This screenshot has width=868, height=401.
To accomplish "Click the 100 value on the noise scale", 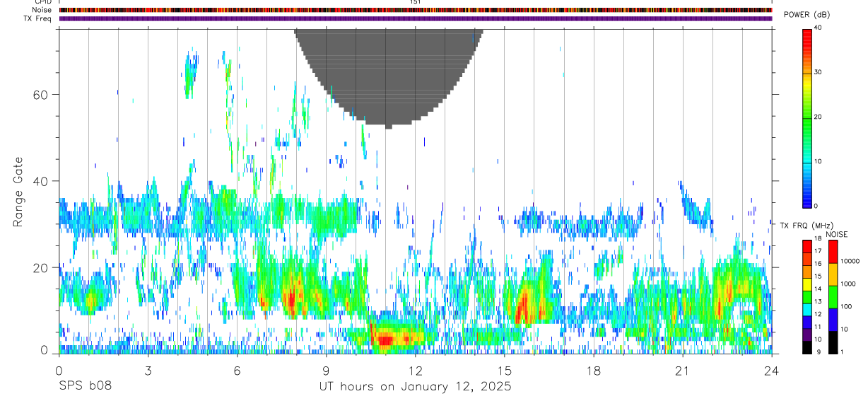I will click(845, 306).
